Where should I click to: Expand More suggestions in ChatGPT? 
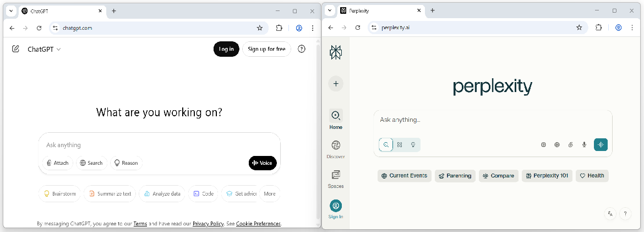pyautogui.click(x=270, y=194)
